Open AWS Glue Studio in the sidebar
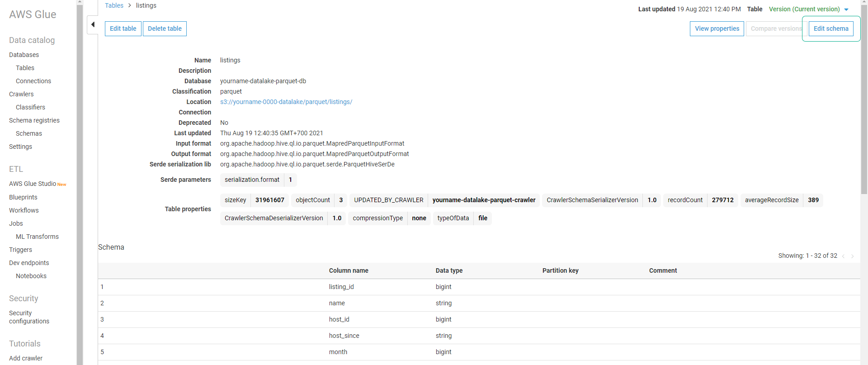The width and height of the screenshot is (868, 365). [x=33, y=184]
